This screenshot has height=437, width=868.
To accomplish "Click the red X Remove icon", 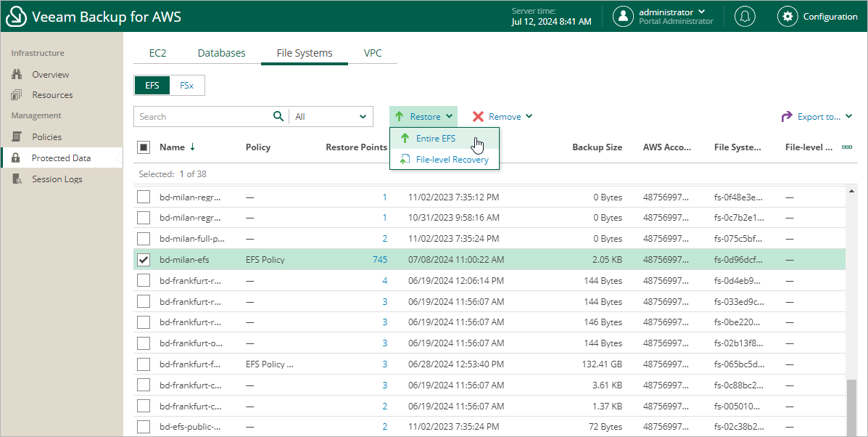I will point(479,116).
